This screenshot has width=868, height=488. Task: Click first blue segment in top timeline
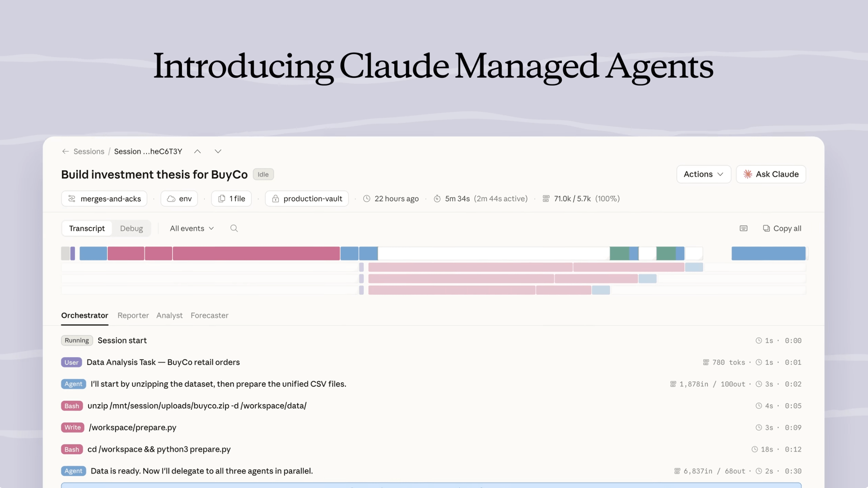click(x=93, y=253)
